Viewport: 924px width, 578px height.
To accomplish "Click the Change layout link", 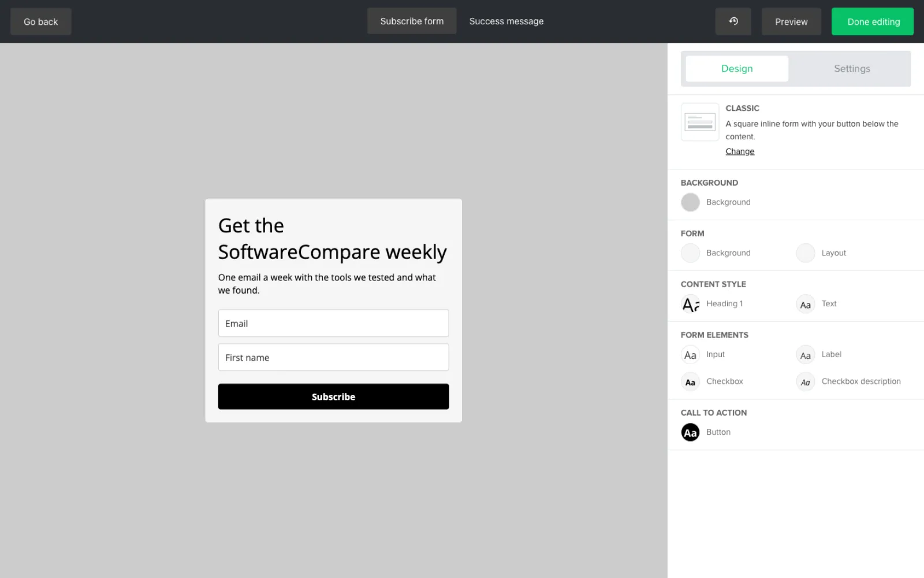I will coord(740,151).
